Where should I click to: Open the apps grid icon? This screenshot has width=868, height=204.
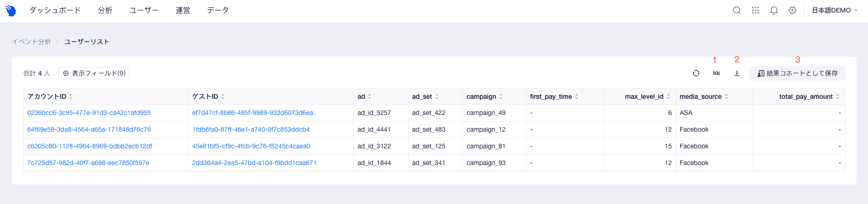755,10
